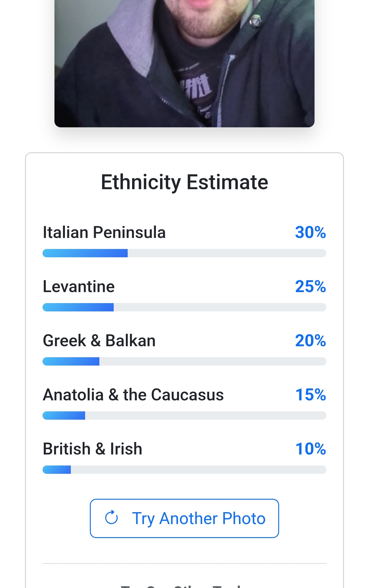The image size is (369, 588).
Task: Click the Italian Peninsula progress bar
Action: pos(184,253)
